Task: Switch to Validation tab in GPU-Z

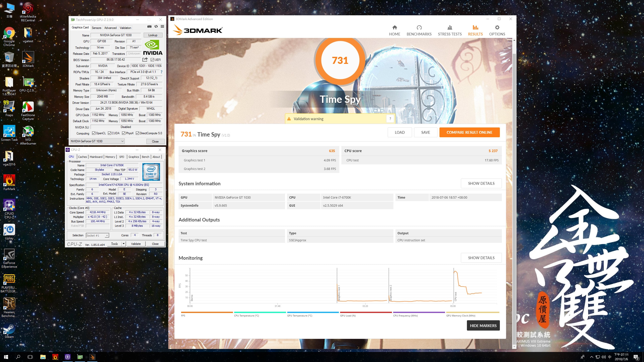Action: 125,28
